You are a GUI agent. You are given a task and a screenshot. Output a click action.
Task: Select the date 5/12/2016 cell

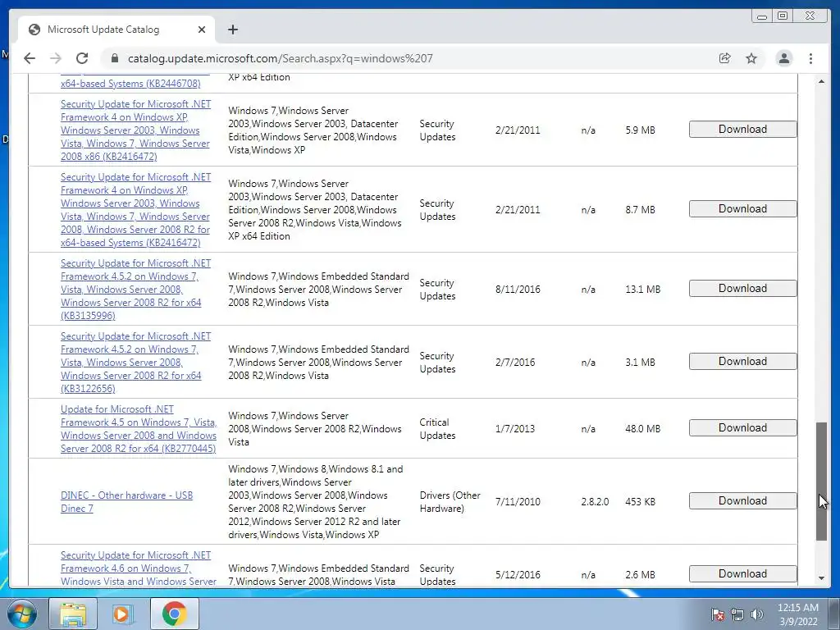[518, 575]
